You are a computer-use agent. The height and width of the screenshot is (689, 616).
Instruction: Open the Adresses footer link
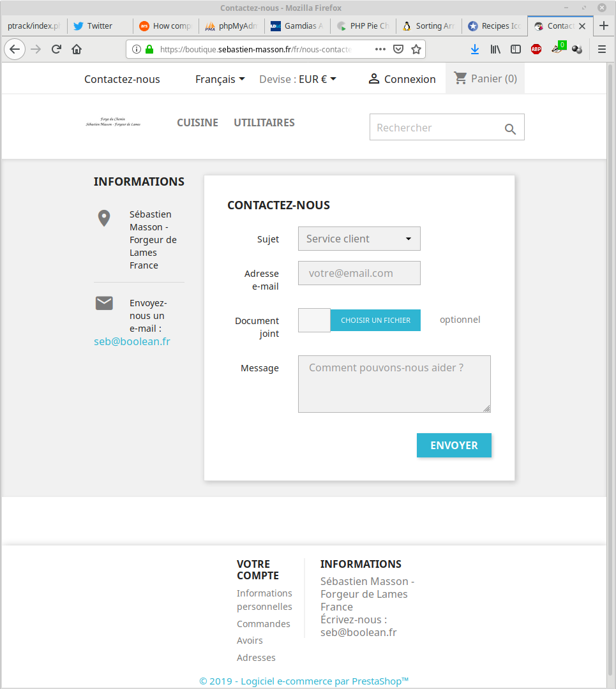pos(257,658)
